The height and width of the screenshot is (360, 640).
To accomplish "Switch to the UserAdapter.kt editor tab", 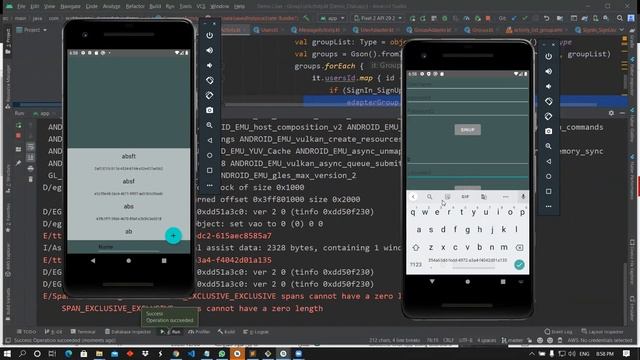I will [376, 30].
